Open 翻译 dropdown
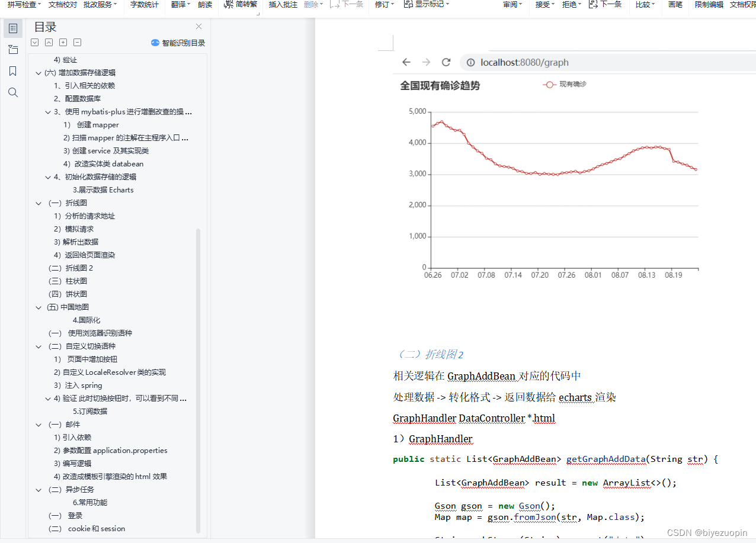 pyautogui.click(x=181, y=5)
